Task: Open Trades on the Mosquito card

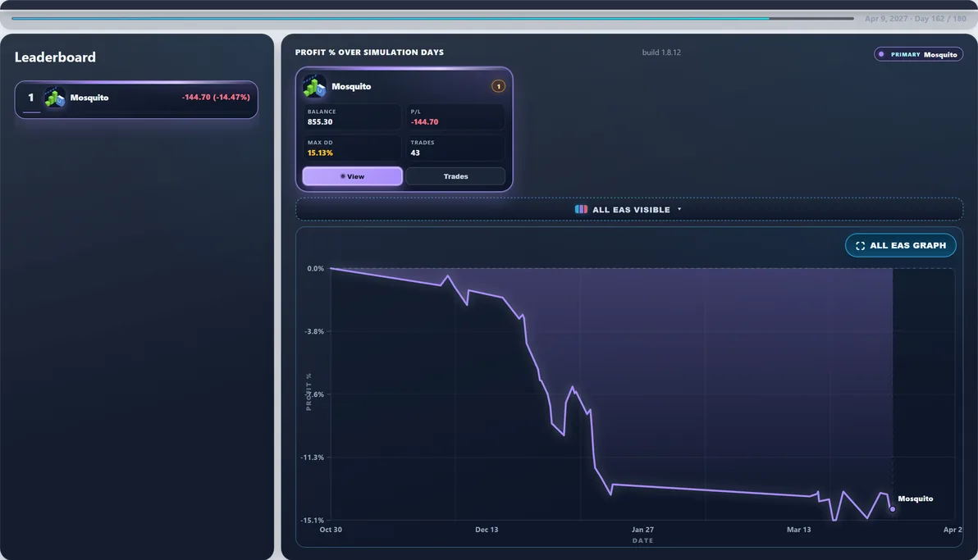Action: (455, 176)
